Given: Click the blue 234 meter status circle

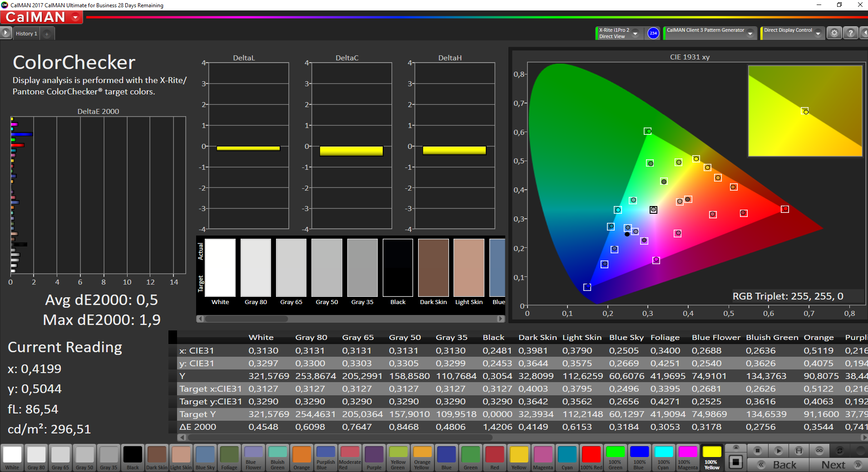Looking at the screenshot, I should [x=653, y=33].
